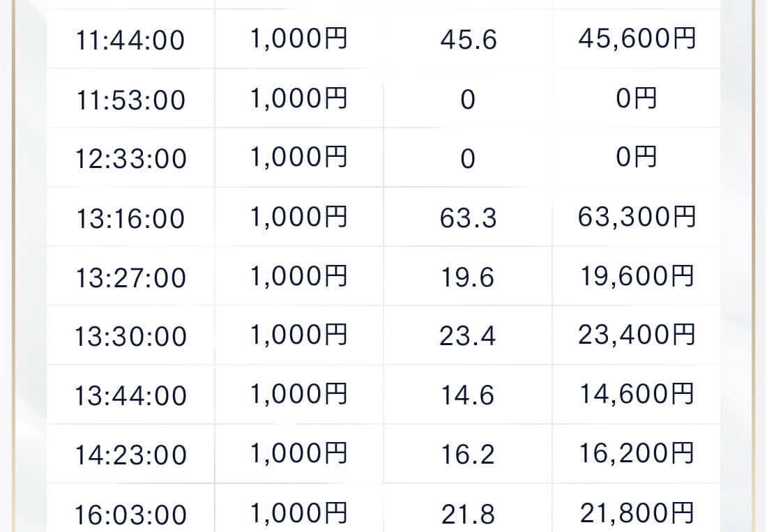Click the 14:23:00 time cell
Image resolution: width=767 pixels, height=532 pixels.
[x=130, y=455]
